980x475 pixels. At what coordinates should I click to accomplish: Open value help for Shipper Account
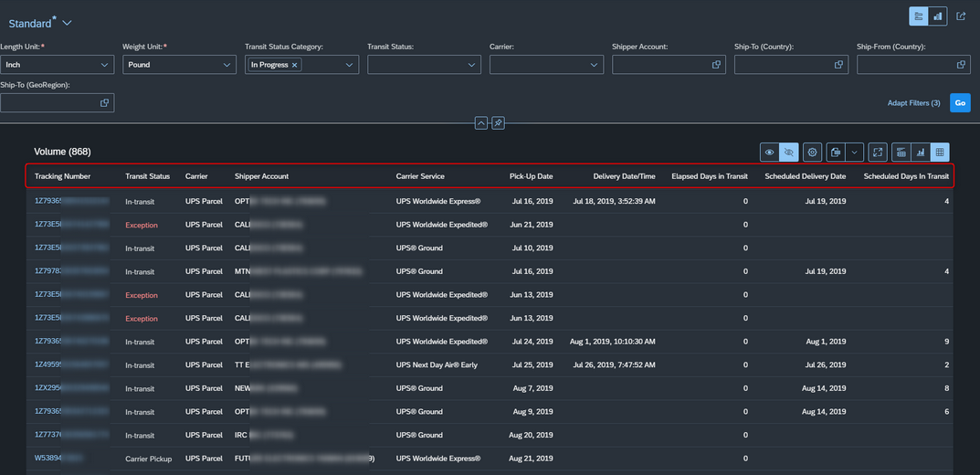point(717,64)
